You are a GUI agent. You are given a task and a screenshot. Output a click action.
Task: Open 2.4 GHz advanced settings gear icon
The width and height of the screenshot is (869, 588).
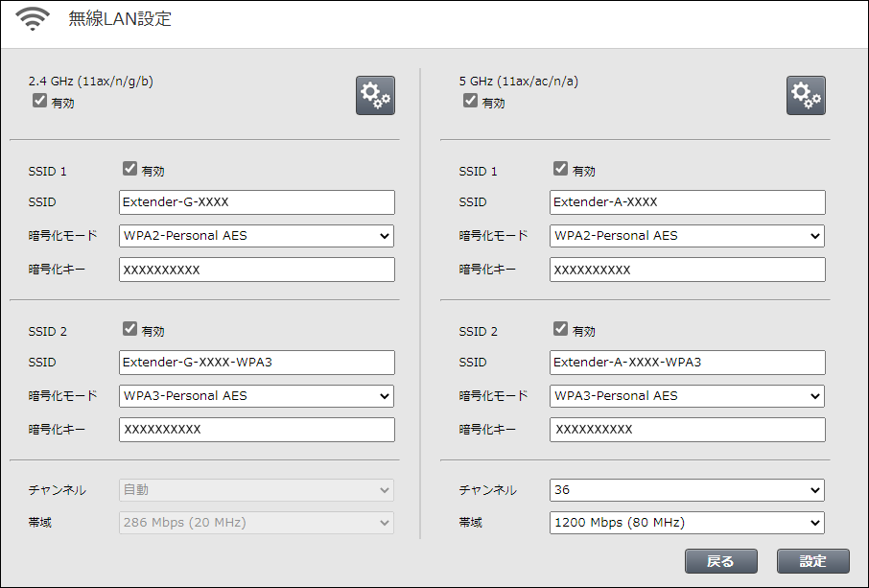coord(375,96)
